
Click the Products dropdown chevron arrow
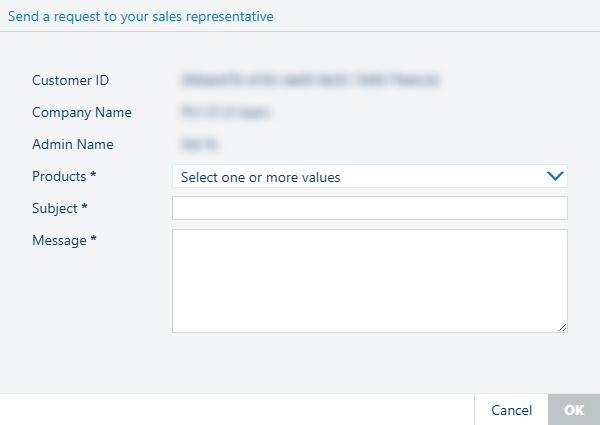[555, 176]
